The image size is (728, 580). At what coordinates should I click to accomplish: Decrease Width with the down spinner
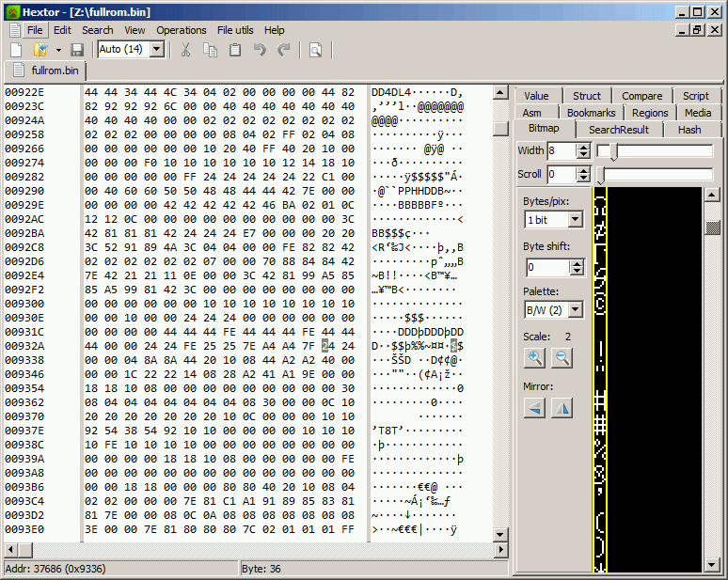[x=583, y=154]
